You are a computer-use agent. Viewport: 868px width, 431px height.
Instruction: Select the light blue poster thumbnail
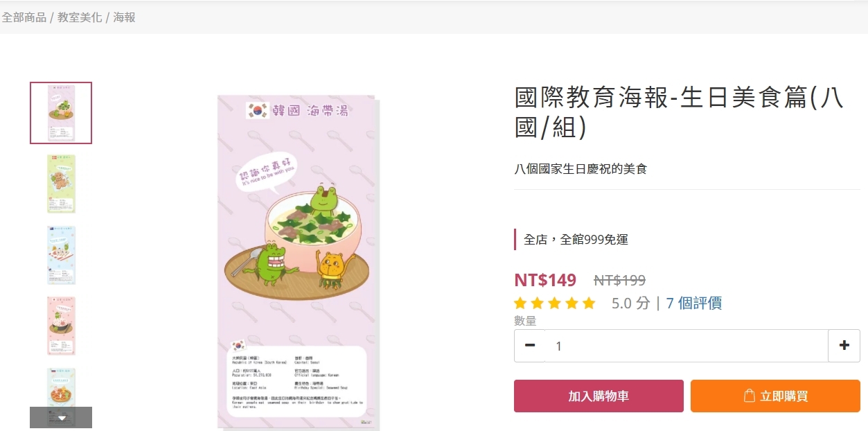(x=61, y=255)
